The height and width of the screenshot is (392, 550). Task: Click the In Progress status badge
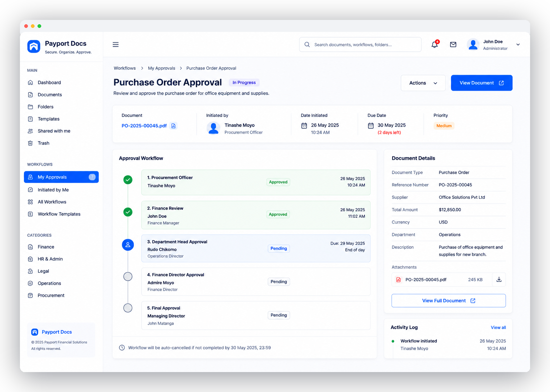[x=244, y=82]
